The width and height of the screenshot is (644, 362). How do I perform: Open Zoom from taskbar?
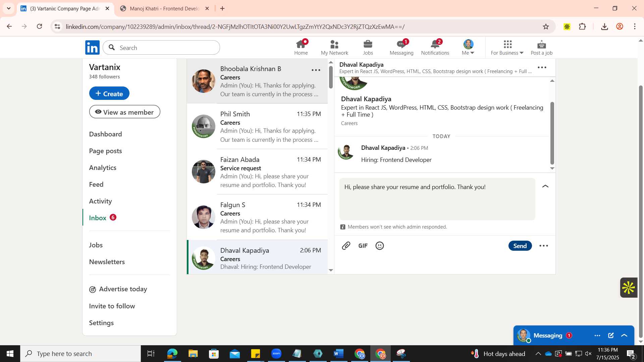point(276,354)
